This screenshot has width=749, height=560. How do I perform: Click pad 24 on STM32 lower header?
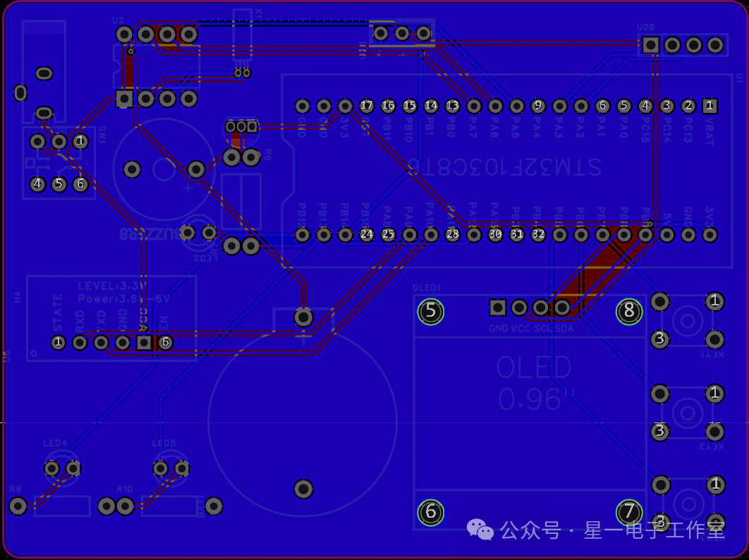click(366, 235)
